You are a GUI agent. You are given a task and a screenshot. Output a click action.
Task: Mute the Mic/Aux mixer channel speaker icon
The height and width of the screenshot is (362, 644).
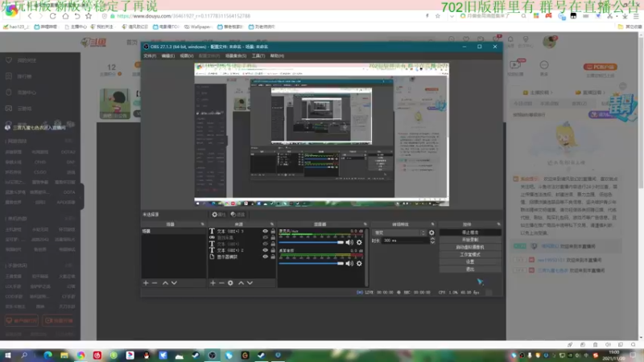click(349, 242)
